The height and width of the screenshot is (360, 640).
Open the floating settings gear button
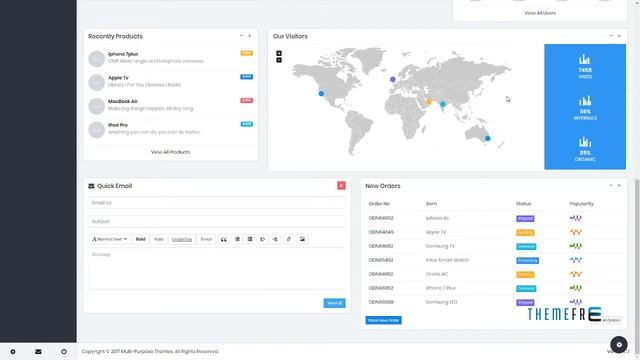(x=619, y=344)
